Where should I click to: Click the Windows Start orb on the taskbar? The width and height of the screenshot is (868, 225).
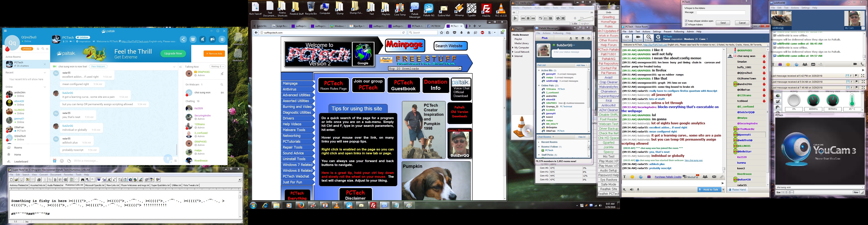[253, 205]
